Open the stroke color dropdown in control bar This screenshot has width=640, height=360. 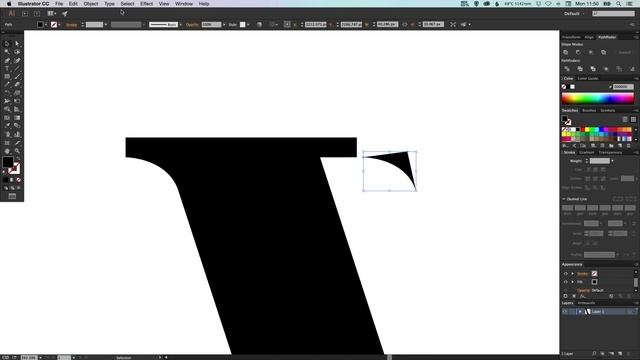click(x=60, y=24)
